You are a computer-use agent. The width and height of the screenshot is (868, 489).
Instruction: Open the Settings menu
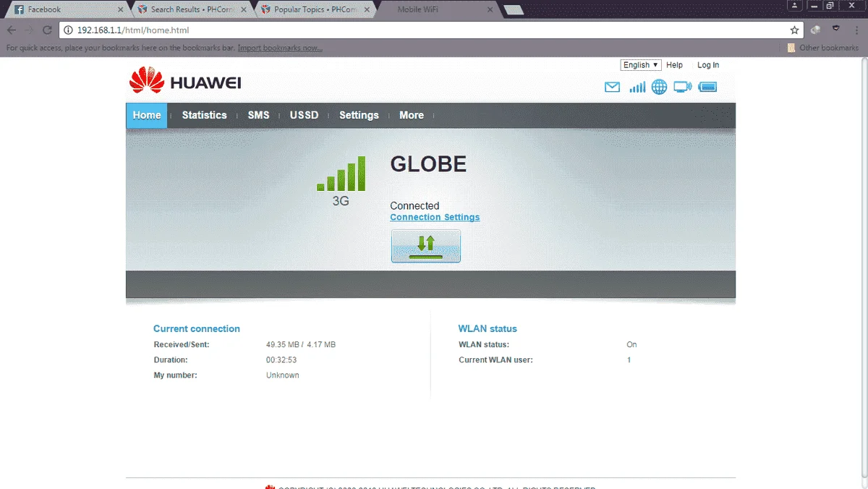(x=359, y=115)
